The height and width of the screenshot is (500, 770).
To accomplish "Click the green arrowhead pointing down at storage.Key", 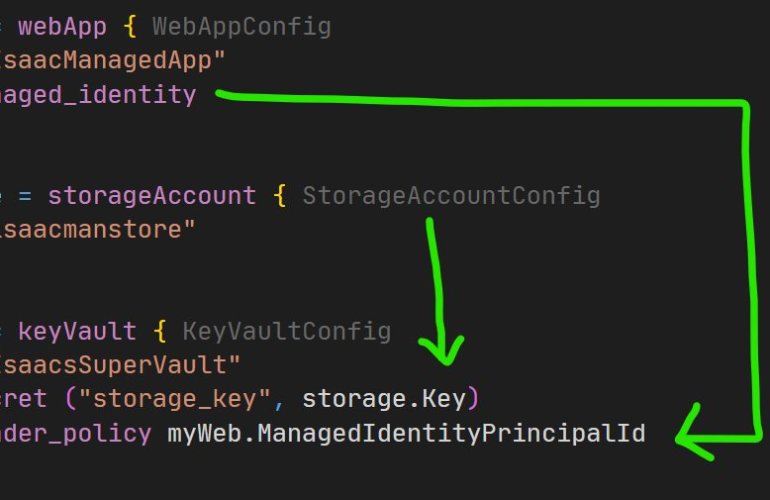I will (x=441, y=349).
